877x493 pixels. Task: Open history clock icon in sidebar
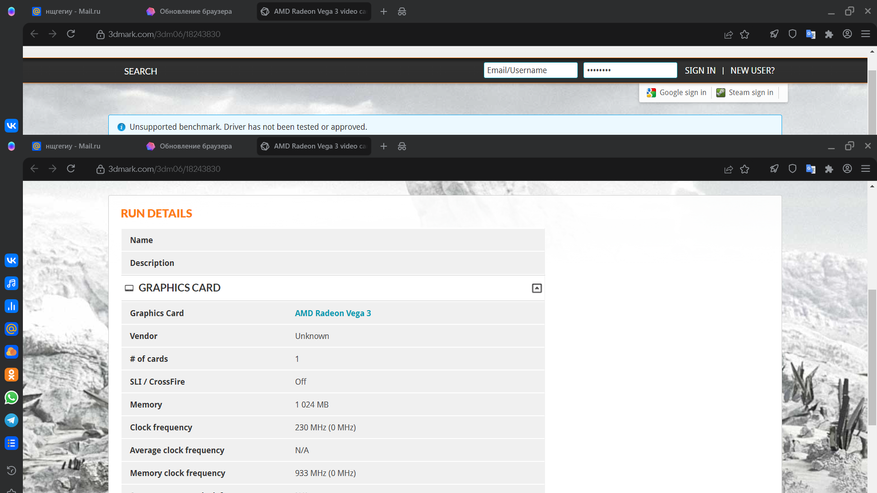tap(11, 470)
